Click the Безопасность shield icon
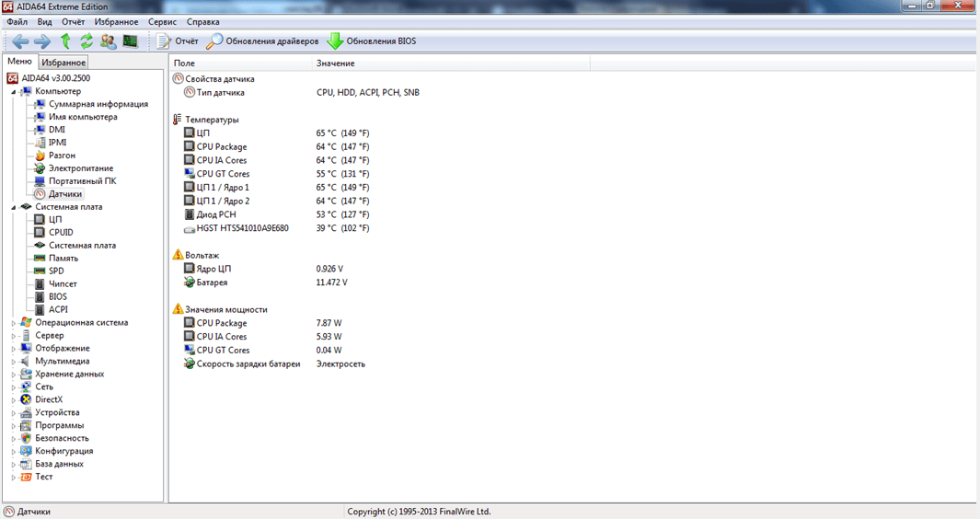The width and height of the screenshot is (980, 519). point(26,438)
